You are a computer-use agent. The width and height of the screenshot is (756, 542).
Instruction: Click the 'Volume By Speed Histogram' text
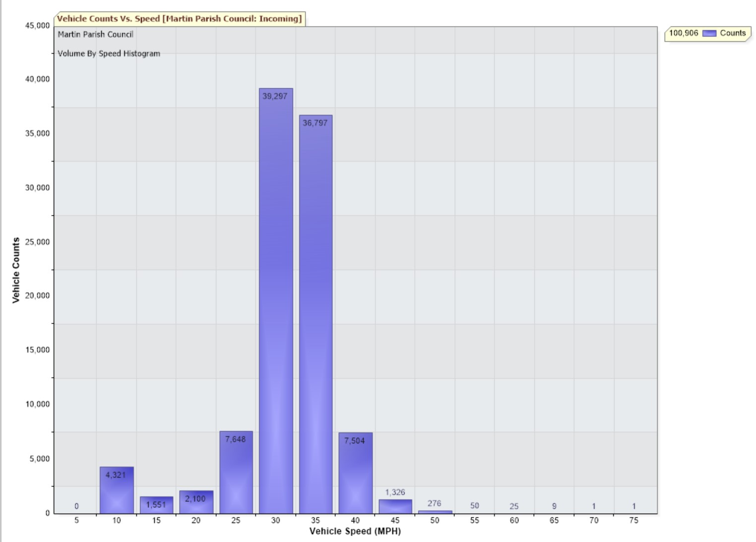pos(109,54)
